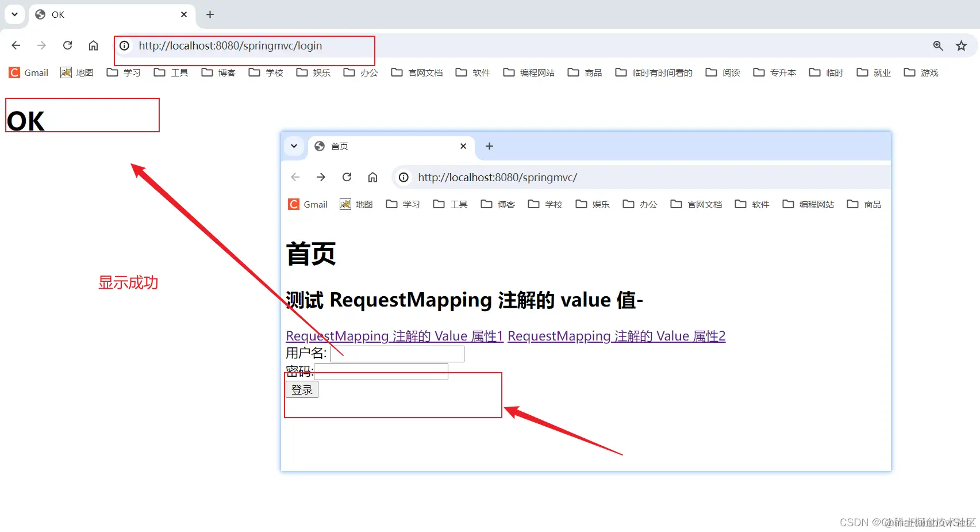Open the 商品 bookmark folder in the OK window
The image size is (980, 532).
click(x=585, y=72)
